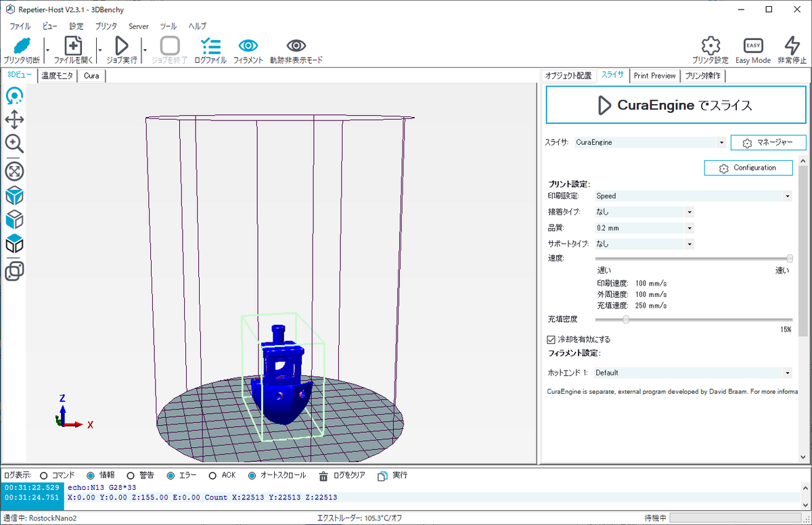The height and width of the screenshot is (525, 812).
Task: Enable the 警告 log filter
Action: 131,476
